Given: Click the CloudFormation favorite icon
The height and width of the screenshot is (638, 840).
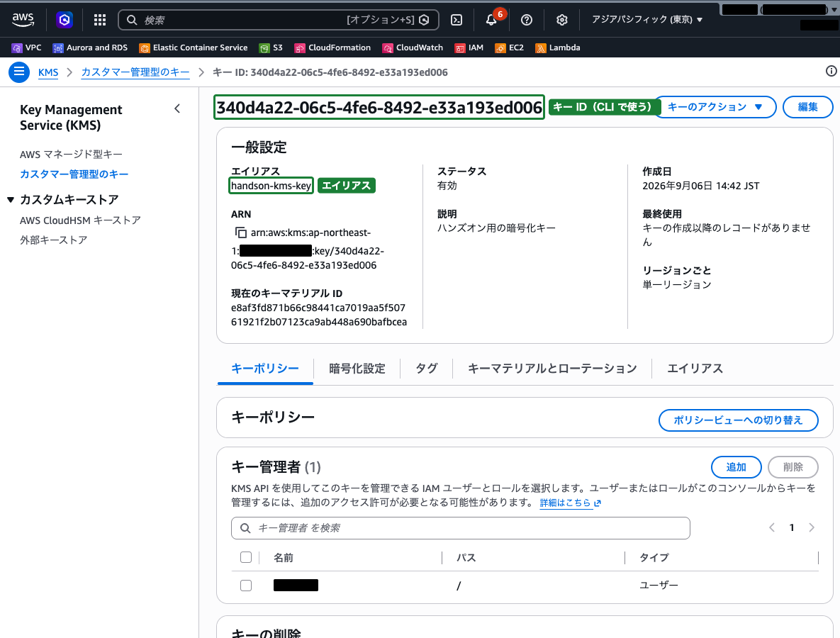Looking at the screenshot, I should pyautogui.click(x=300, y=48).
